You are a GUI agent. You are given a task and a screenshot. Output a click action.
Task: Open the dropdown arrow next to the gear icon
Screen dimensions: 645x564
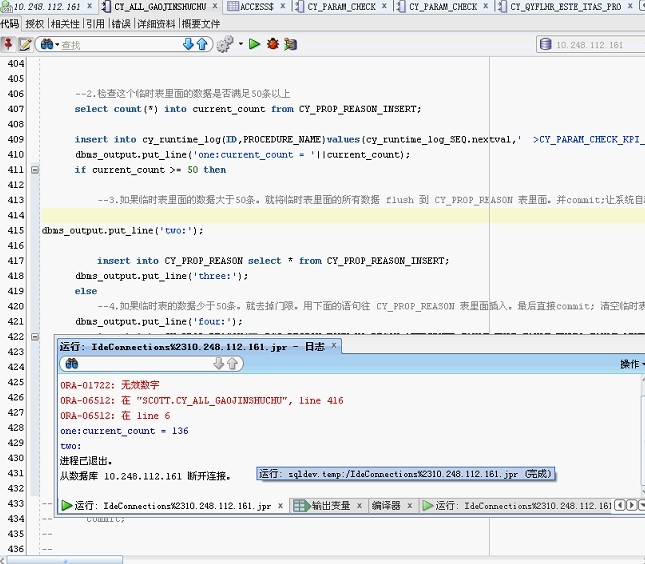pyautogui.click(x=240, y=44)
